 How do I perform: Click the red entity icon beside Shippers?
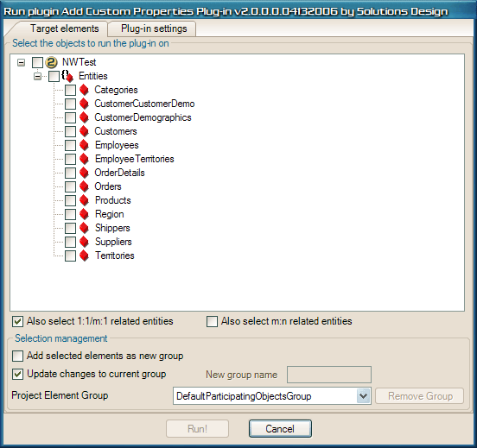[x=84, y=228]
